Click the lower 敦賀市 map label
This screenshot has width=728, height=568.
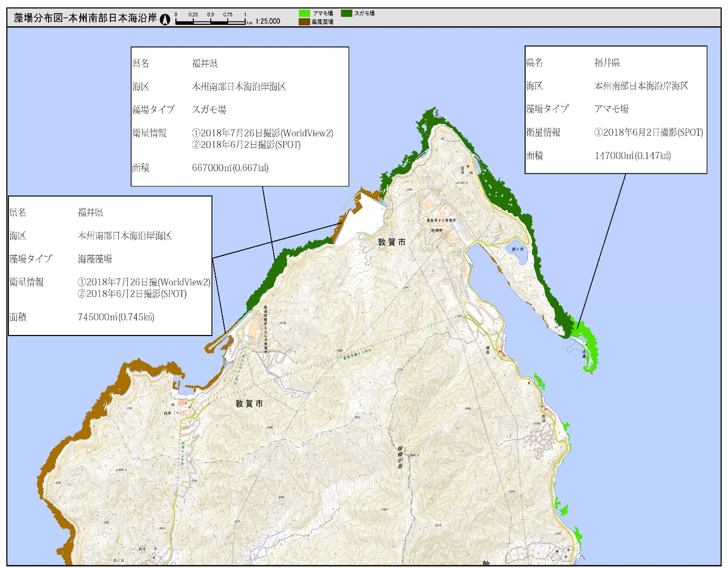(249, 404)
